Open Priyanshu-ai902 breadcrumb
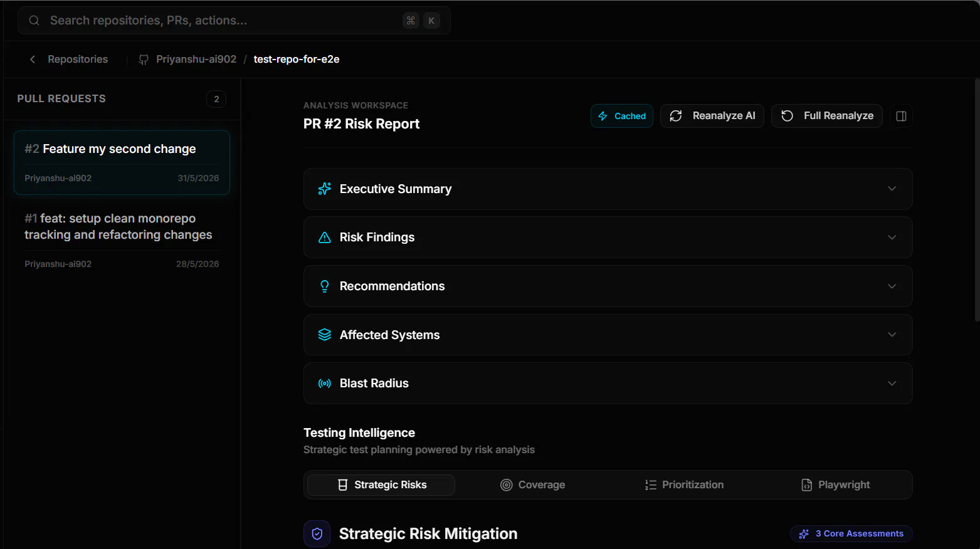 coord(196,59)
